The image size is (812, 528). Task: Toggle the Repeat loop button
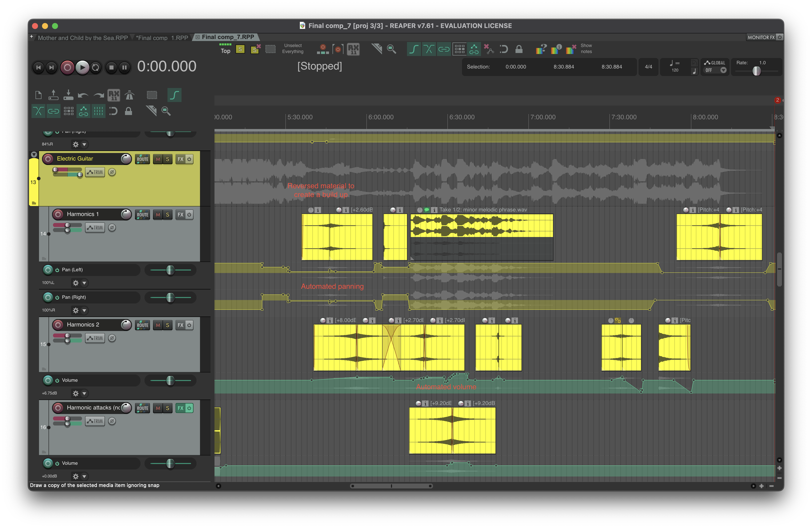pos(96,67)
